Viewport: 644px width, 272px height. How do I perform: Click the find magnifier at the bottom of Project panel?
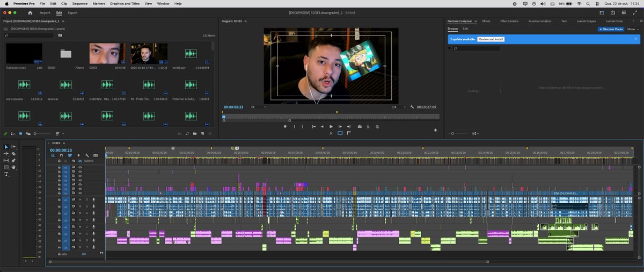[186, 133]
